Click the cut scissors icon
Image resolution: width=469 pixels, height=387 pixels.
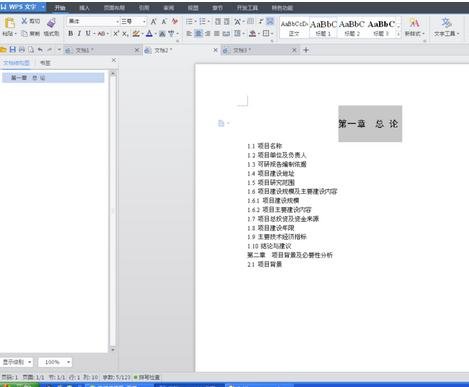coord(25,21)
